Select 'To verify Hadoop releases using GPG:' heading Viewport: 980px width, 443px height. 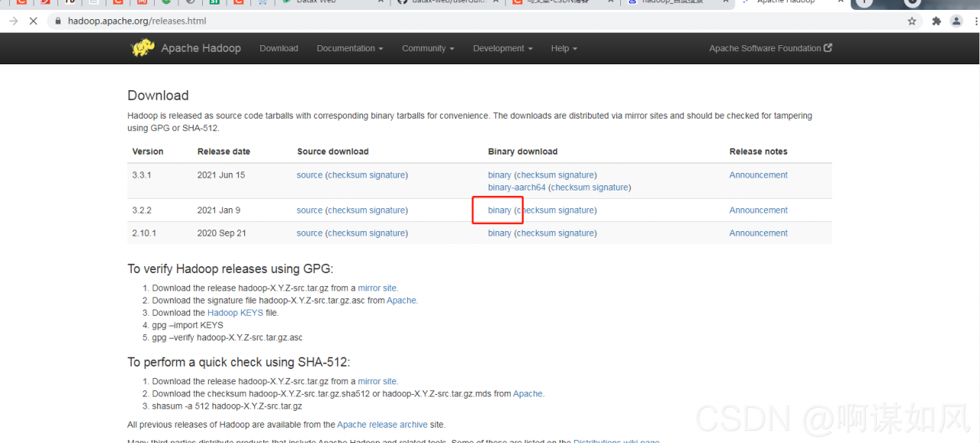pos(230,269)
